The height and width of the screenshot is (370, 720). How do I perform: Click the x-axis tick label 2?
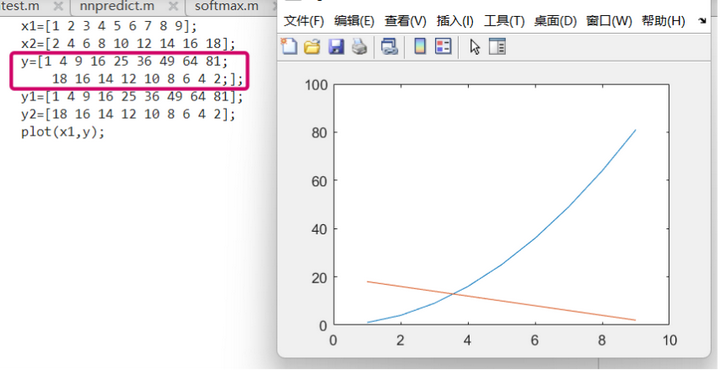click(401, 340)
